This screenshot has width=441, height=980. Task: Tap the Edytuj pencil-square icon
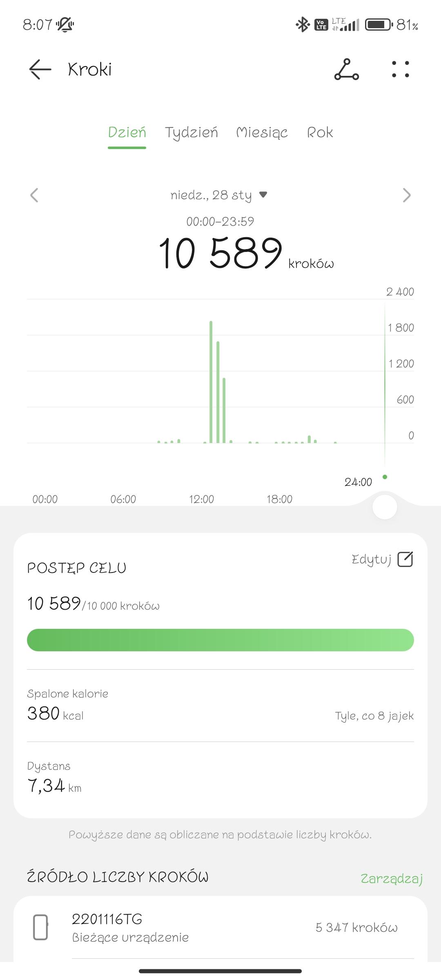[405, 559]
